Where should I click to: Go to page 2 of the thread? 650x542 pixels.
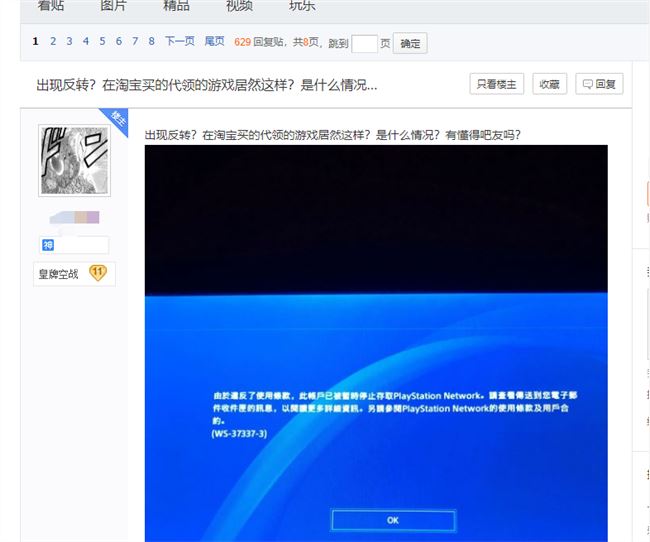point(53,41)
